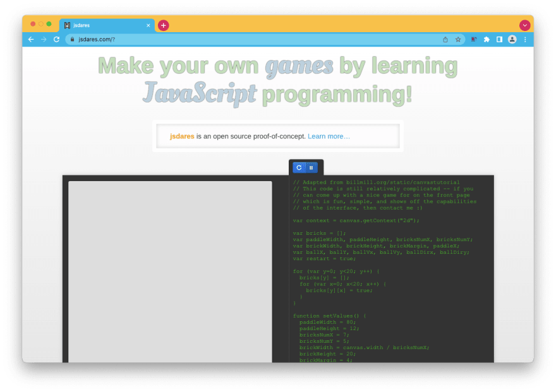Open a new tab with the plus button
This screenshot has height=392, width=556.
coord(163,25)
